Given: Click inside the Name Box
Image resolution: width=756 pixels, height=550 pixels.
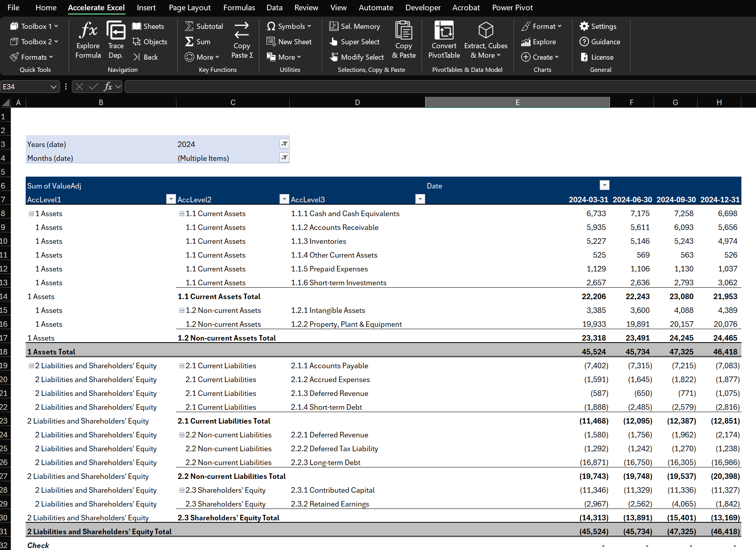Looking at the screenshot, I should [x=26, y=87].
